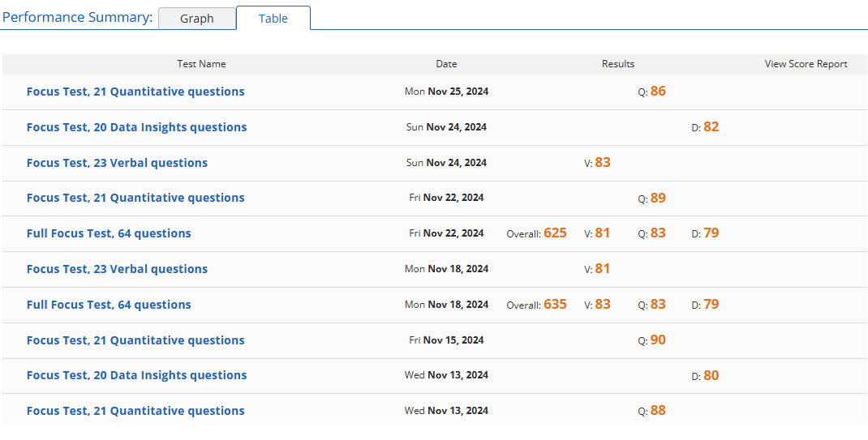This screenshot has width=868, height=440.
Task: Open the Nov 24 Verbal Focus Test
Action: [x=117, y=163]
